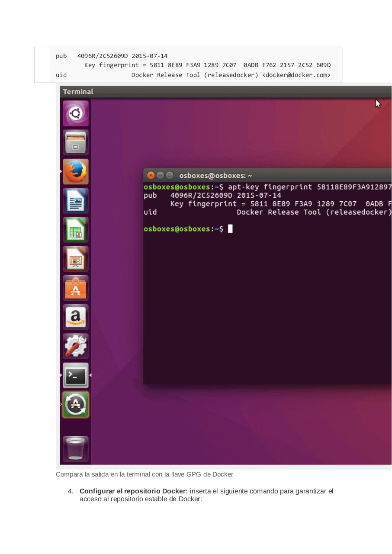
Task: Start LibreOffice Impress
Action: (x=75, y=258)
